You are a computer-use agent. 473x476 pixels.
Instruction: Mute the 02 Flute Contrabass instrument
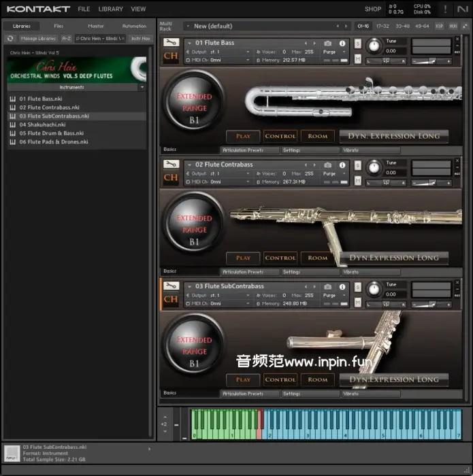coord(358,181)
